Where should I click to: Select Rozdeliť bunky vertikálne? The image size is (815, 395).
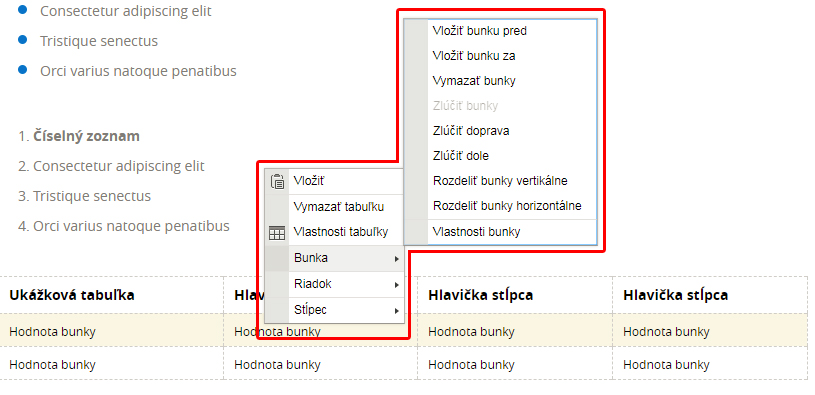click(501, 181)
